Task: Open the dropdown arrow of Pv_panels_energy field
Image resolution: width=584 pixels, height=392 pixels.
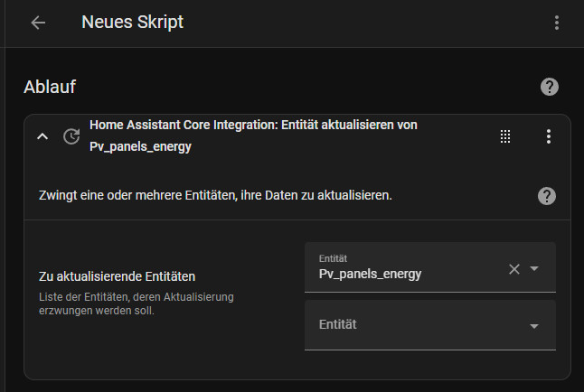Action: point(534,268)
